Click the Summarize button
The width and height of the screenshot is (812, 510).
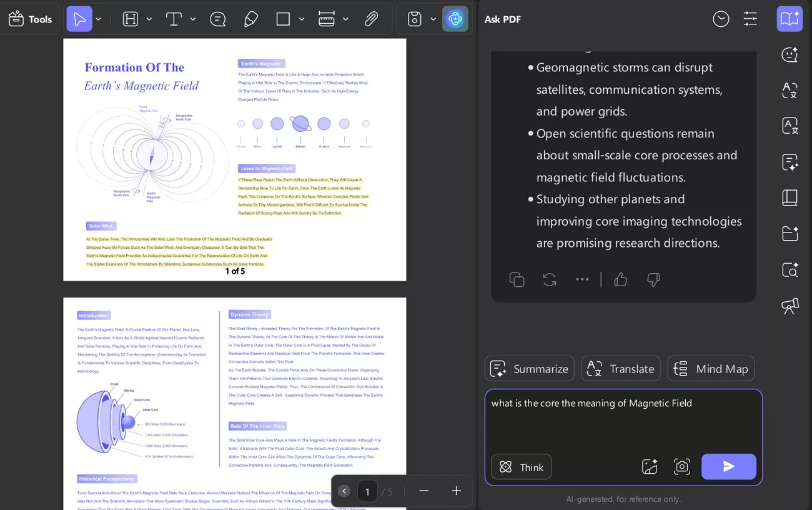tap(529, 368)
